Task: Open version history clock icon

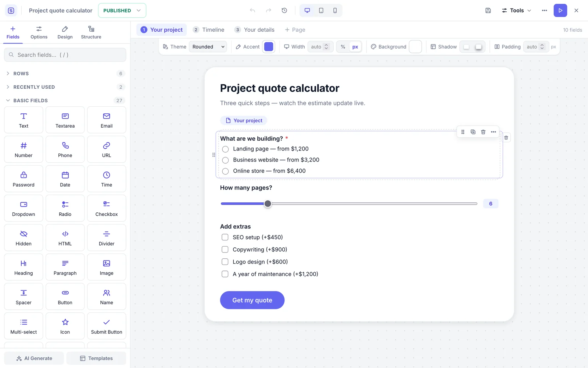Action: (284, 10)
